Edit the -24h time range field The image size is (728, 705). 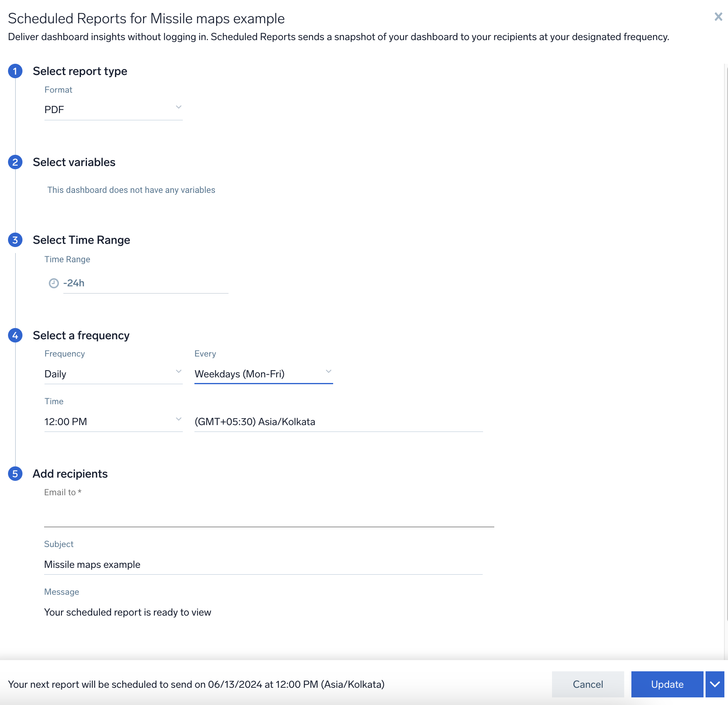(x=145, y=283)
